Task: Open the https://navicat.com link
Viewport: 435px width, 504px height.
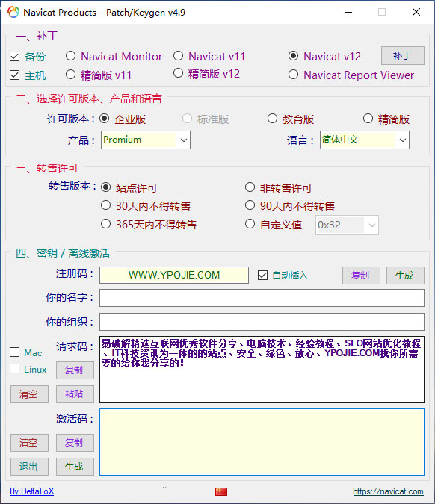Action: [388, 491]
